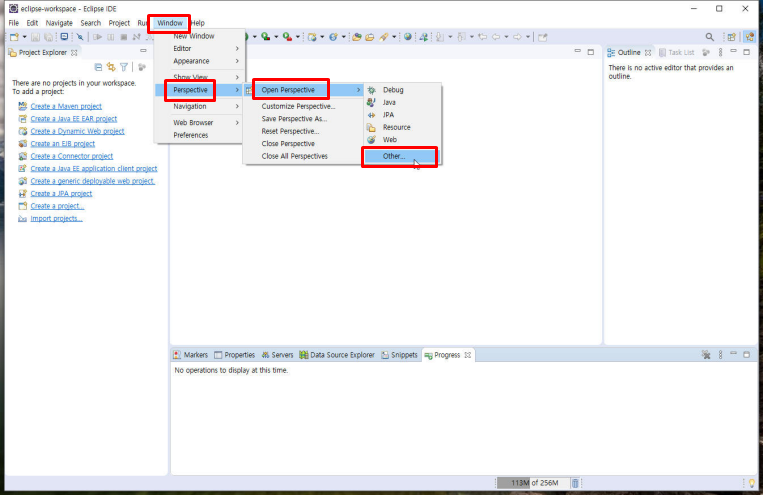This screenshot has width=763, height=495.
Task: Click Collapse All in Project Explorer
Action: [98, 67]
